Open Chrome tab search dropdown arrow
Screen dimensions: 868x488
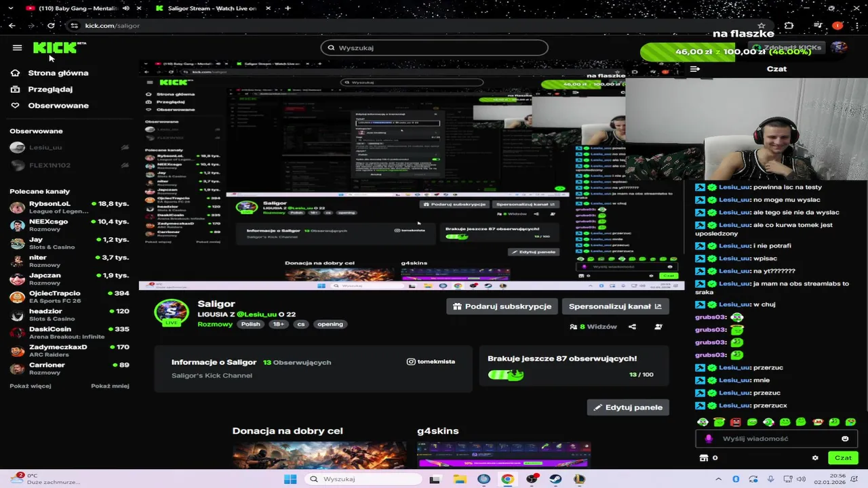click(9, 8)
